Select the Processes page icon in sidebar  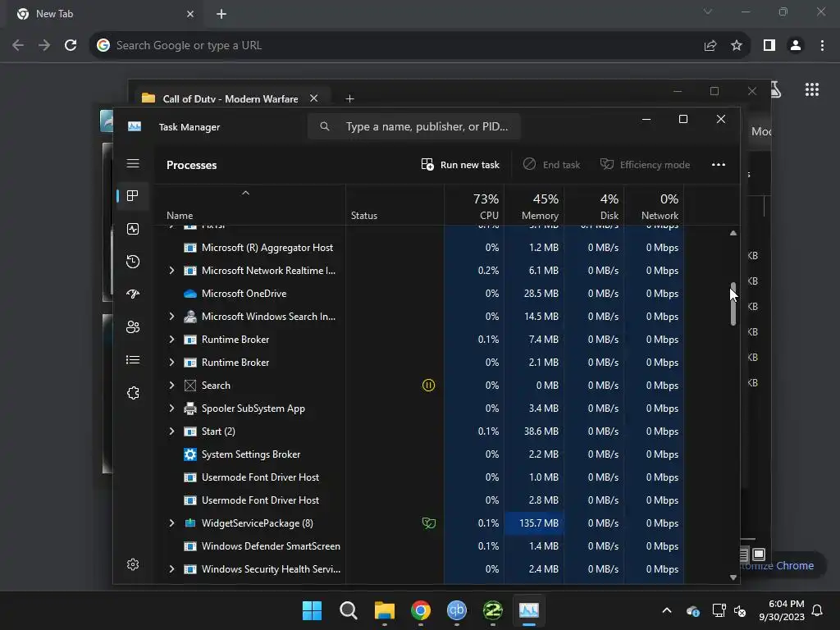pos(133,195)
